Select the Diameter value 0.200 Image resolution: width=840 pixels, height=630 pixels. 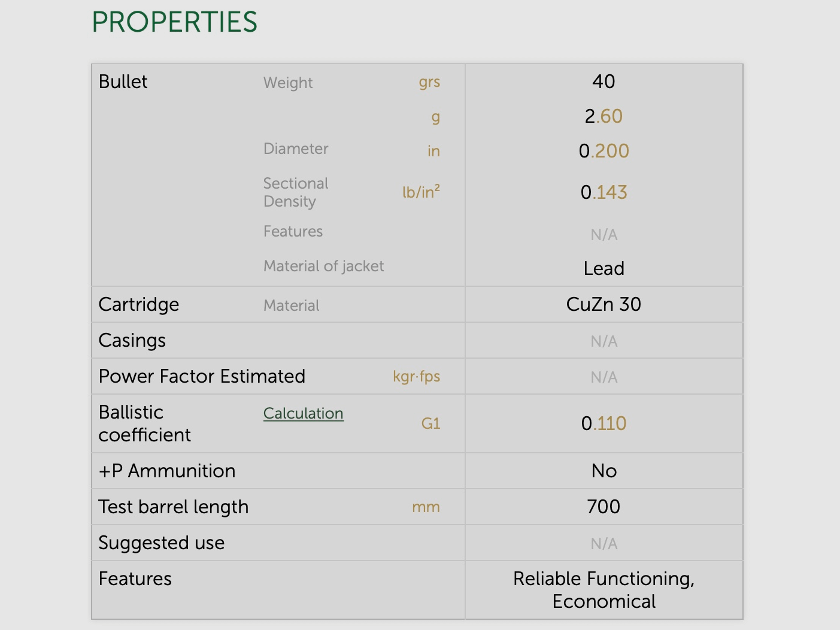coord(605,152)
